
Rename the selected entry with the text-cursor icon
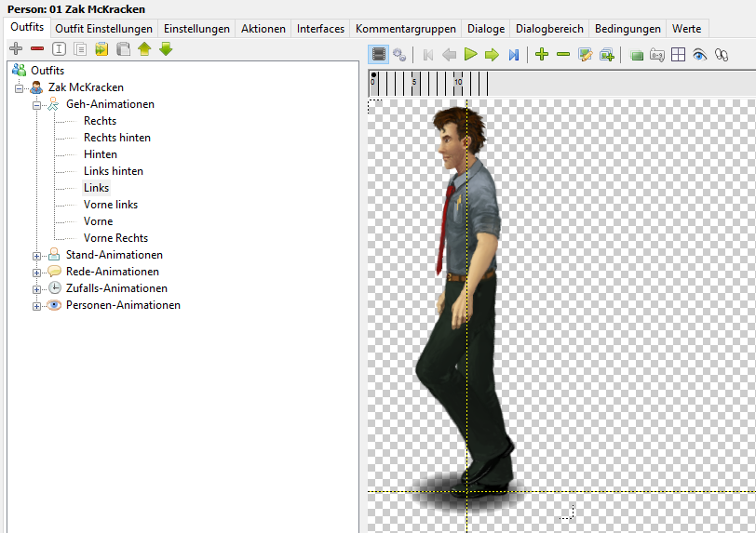59,48
